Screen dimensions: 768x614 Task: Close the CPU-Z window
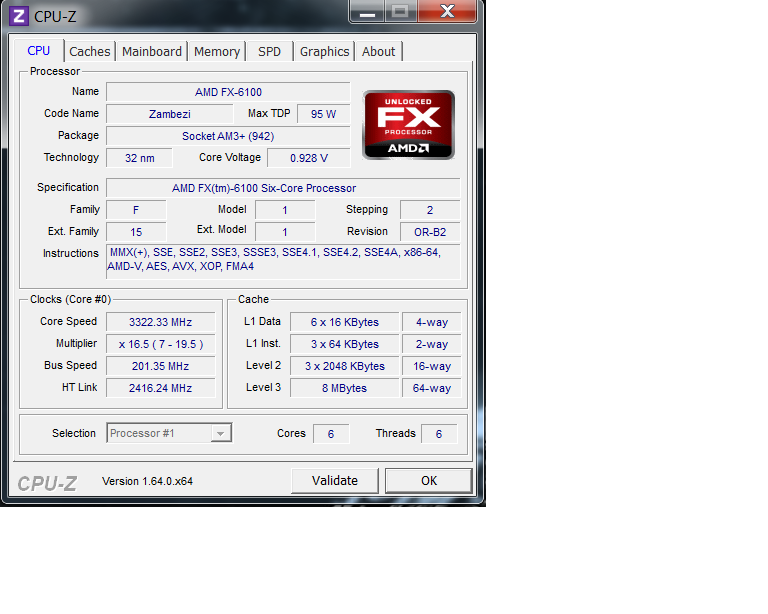click(x=447, y=11)
